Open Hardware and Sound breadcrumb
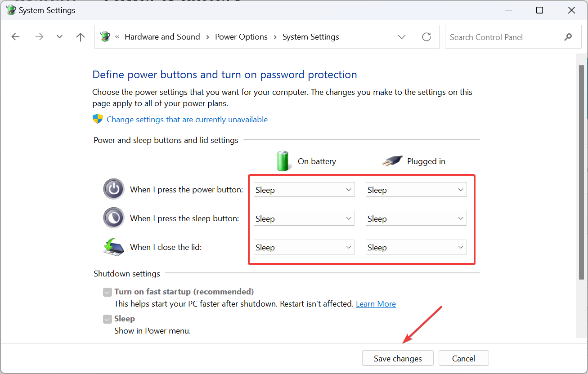 (162, 37)
